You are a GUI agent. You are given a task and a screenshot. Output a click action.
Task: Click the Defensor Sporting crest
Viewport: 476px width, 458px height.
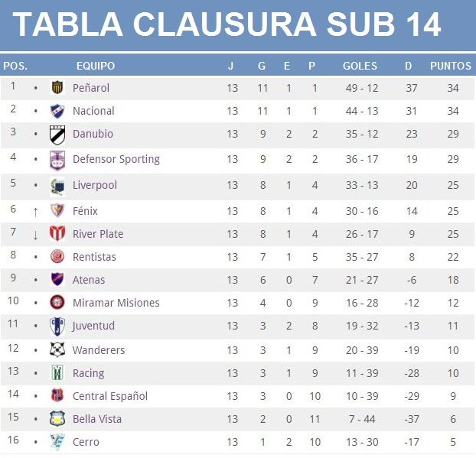57,161
